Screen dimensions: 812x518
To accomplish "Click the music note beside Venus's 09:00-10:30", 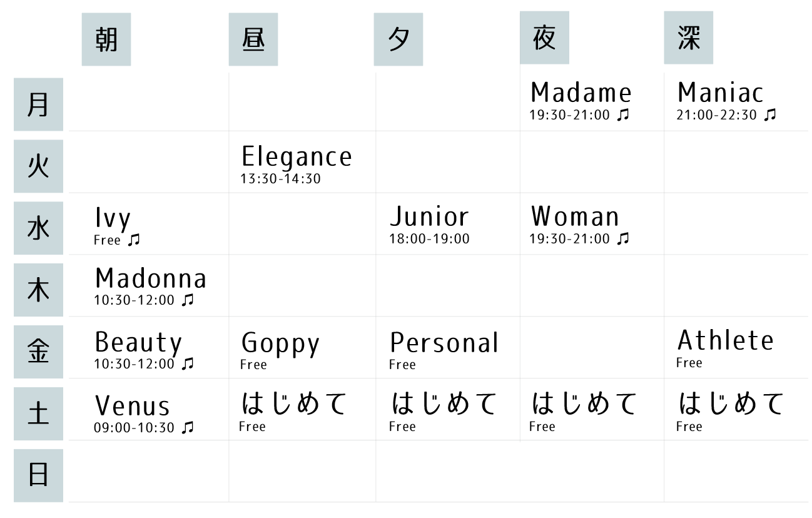I will [x=188, y=427].
